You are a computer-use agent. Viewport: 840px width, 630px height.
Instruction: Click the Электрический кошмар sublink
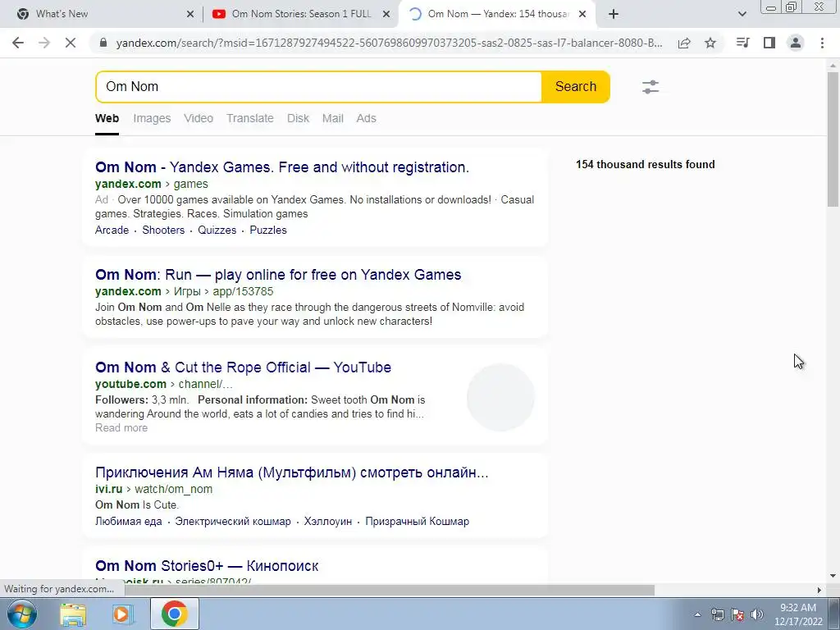[x=233, y=521]
